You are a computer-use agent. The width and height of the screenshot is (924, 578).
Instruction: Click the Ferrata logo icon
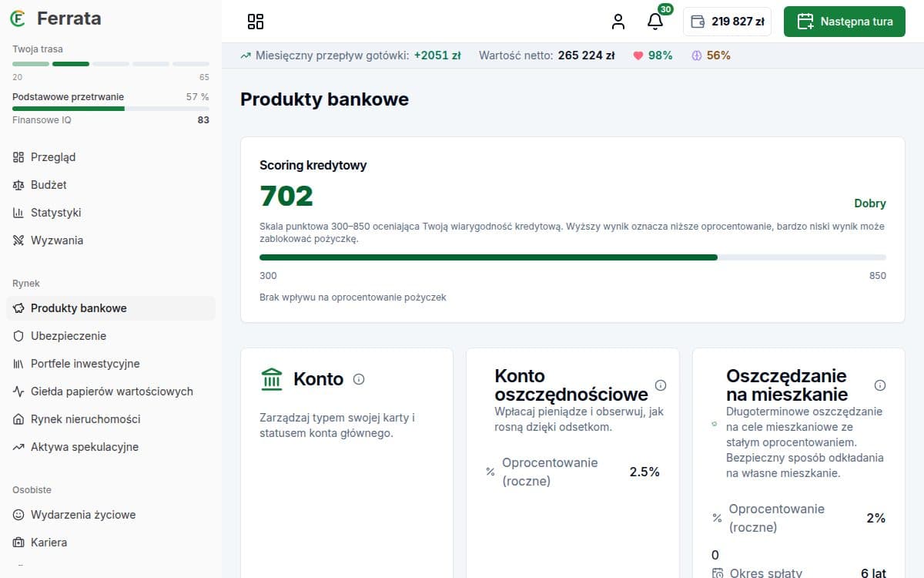(x=18, y=18)
